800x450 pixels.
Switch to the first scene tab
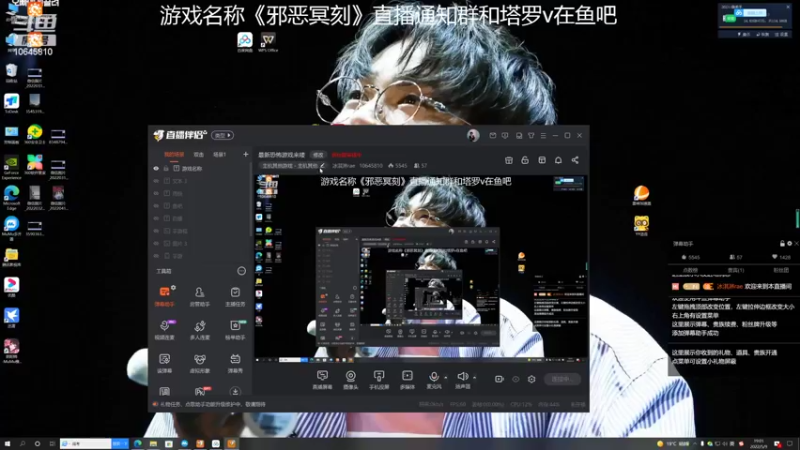(x=174, y=155)
